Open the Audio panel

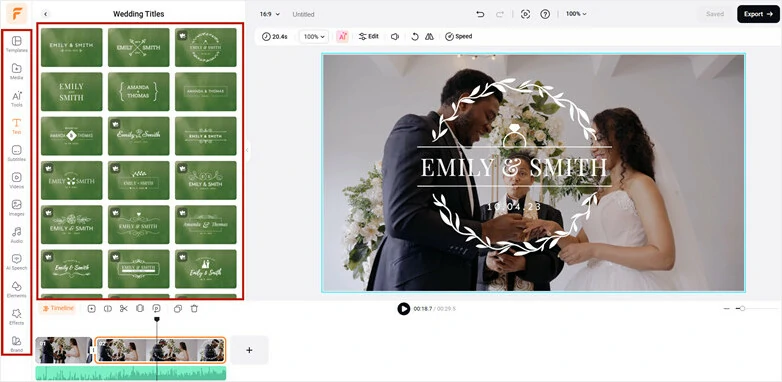click(x=16, y=235)
